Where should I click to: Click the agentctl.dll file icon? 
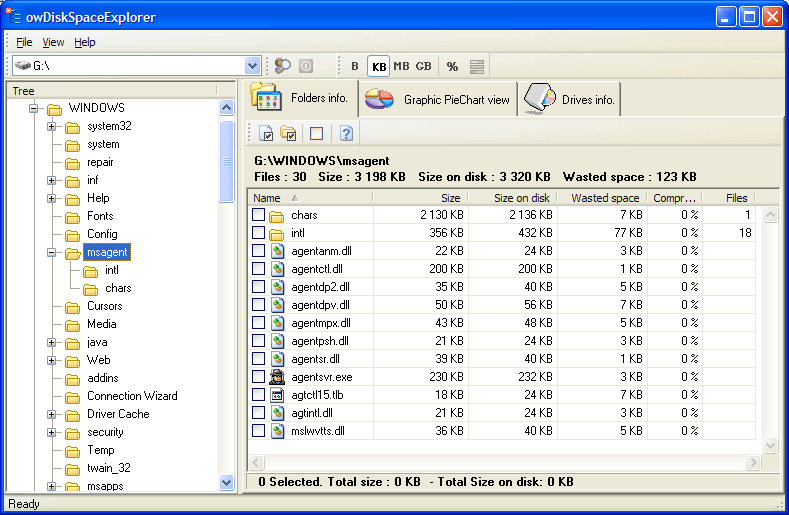[277, 269]
